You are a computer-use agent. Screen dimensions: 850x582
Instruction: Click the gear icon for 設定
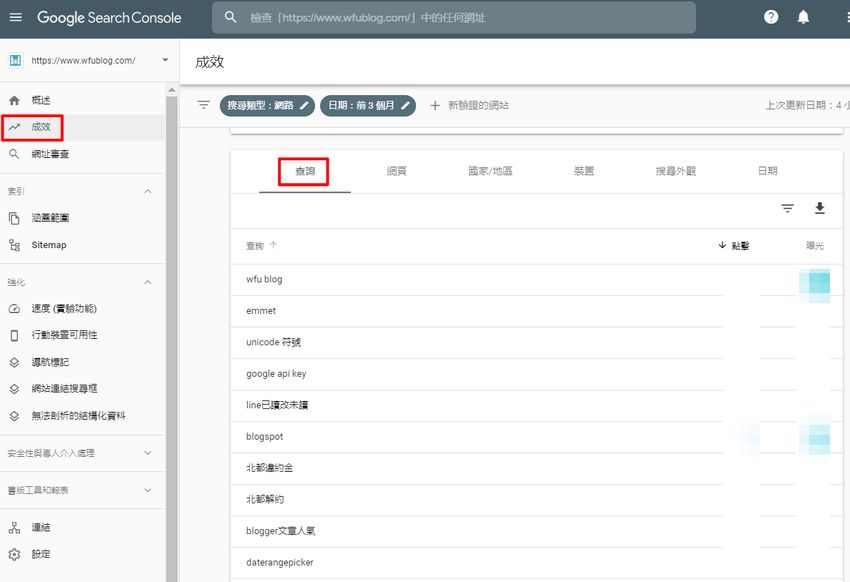tap(15, 554)
